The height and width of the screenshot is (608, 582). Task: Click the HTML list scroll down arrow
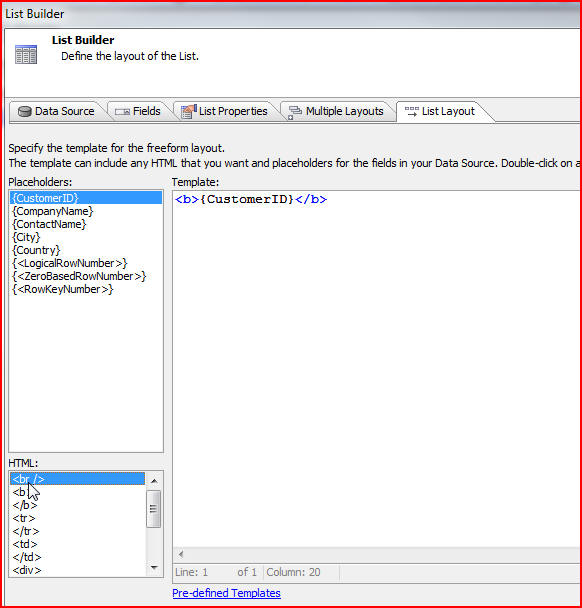point(154,568)
